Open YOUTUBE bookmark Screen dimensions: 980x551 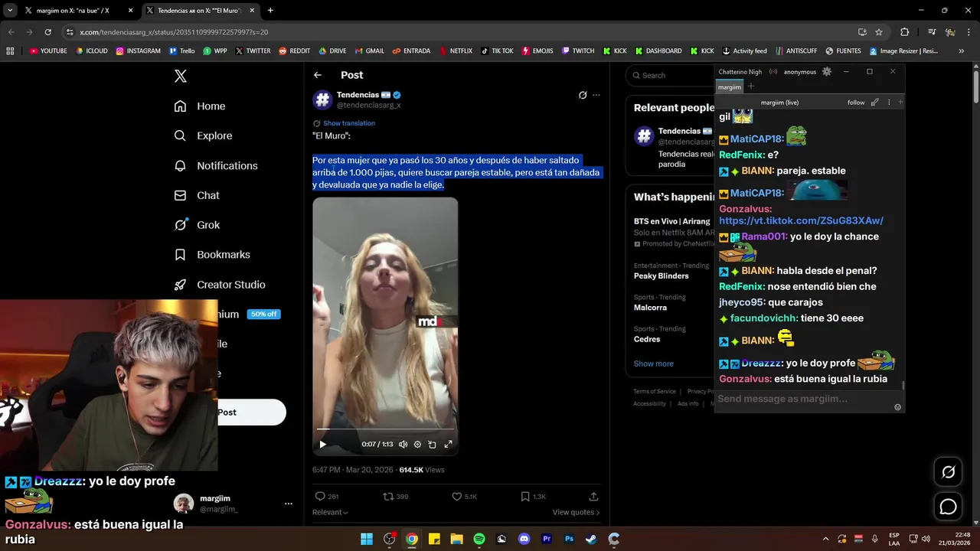click(x=48, y=51)
